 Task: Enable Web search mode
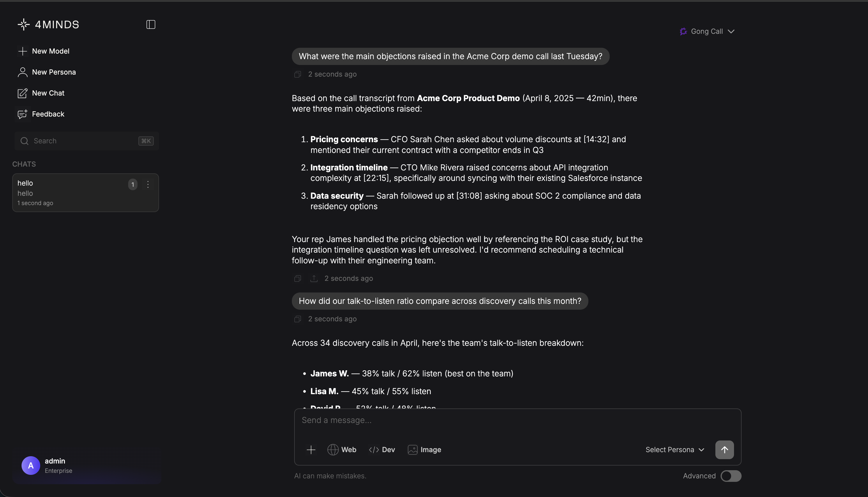[x=342, y=450]
